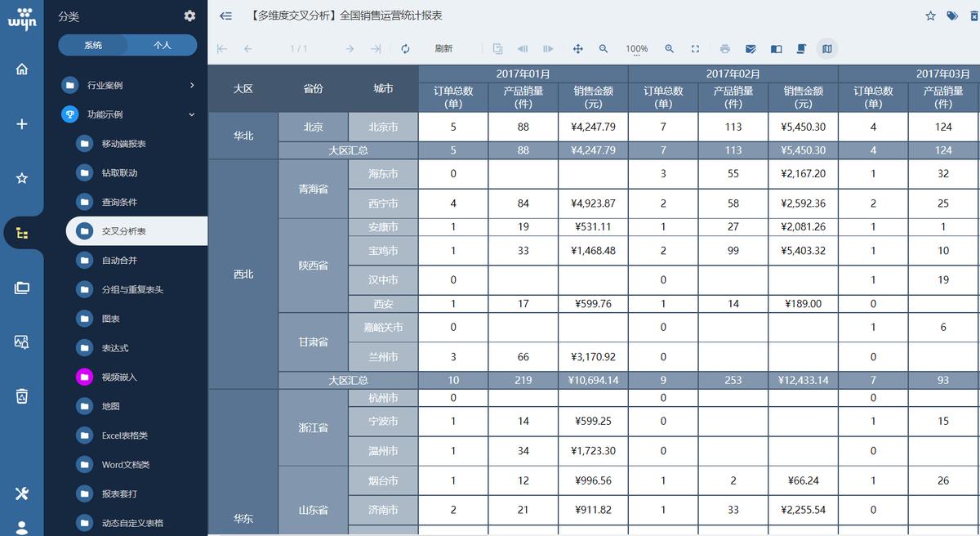Favorite this report using the star icon
This screenshot has height=536, width=980.
pos(930,16)
